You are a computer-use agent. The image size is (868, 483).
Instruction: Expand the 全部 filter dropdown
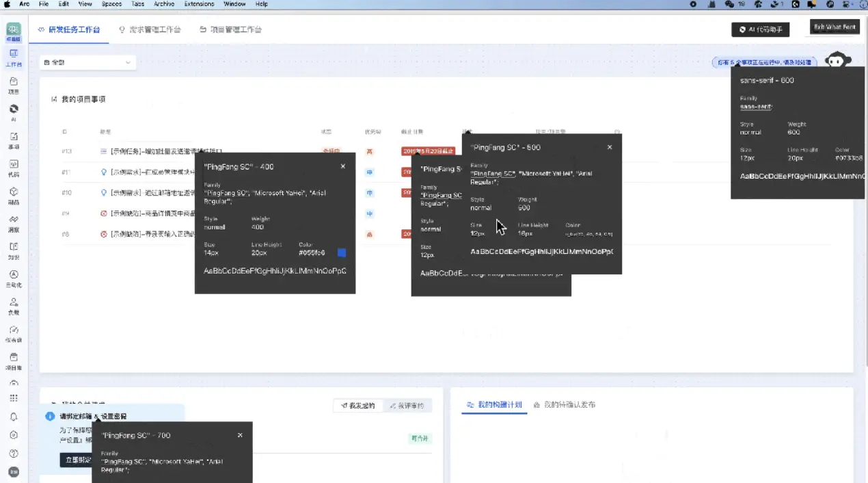(87, 62)
